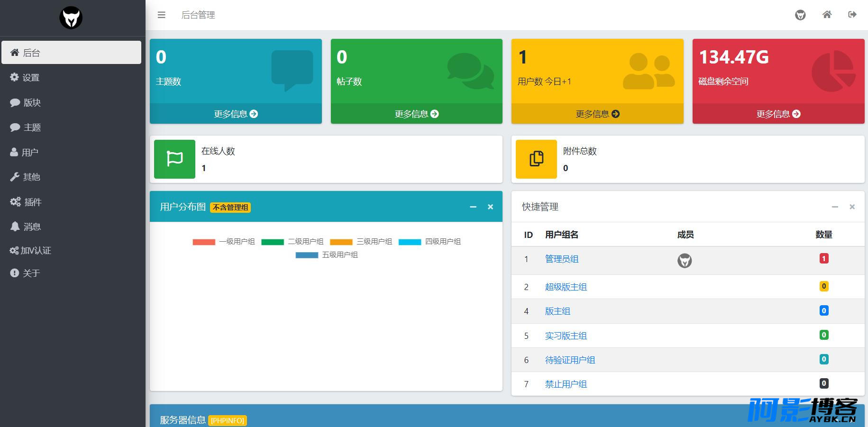Click blue count badge for 版主组
Viewport: 868px width, 427px height.
tap(824, 311)
